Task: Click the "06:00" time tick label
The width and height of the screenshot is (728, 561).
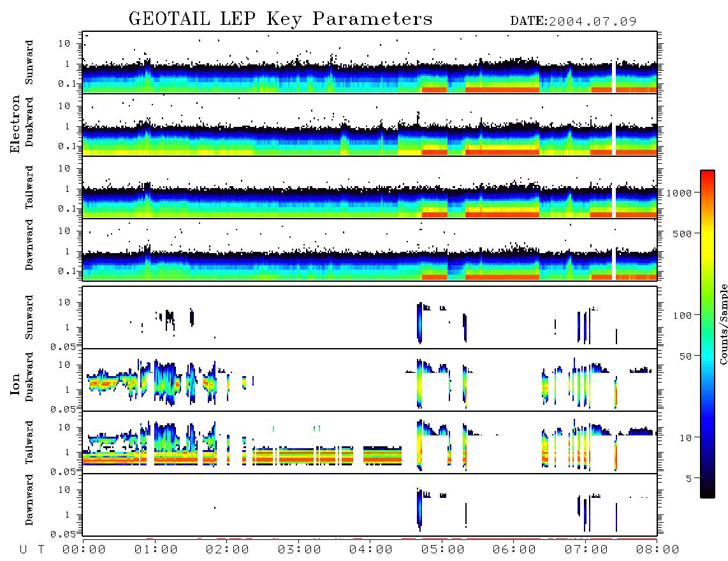Action: 514,550
